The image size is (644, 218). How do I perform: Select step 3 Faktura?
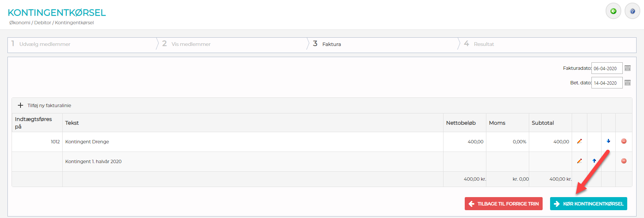pos(331,44)
